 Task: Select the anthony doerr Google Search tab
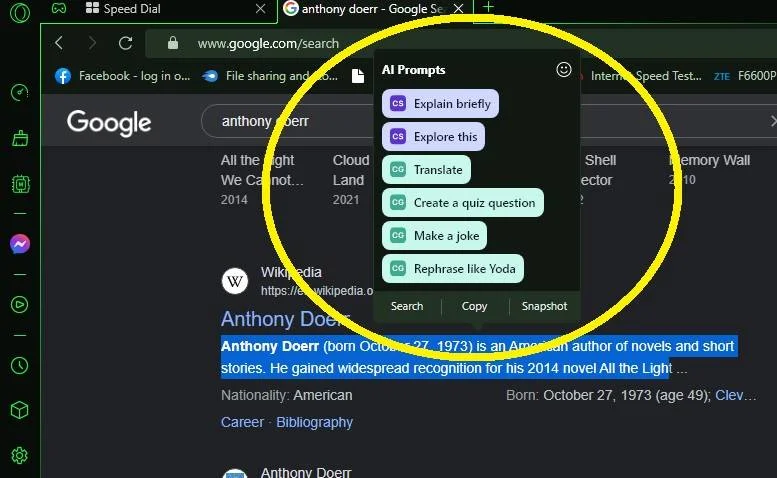coord(375,8)
